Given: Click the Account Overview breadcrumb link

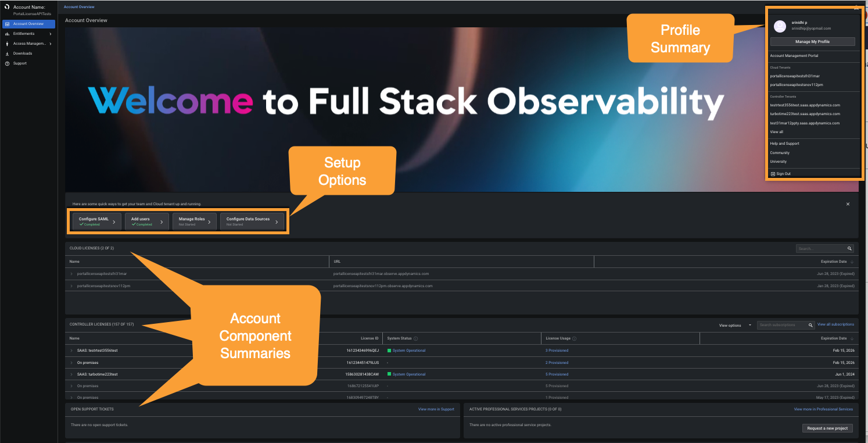Looking at the screenshot, I should (x=79, y=7).
